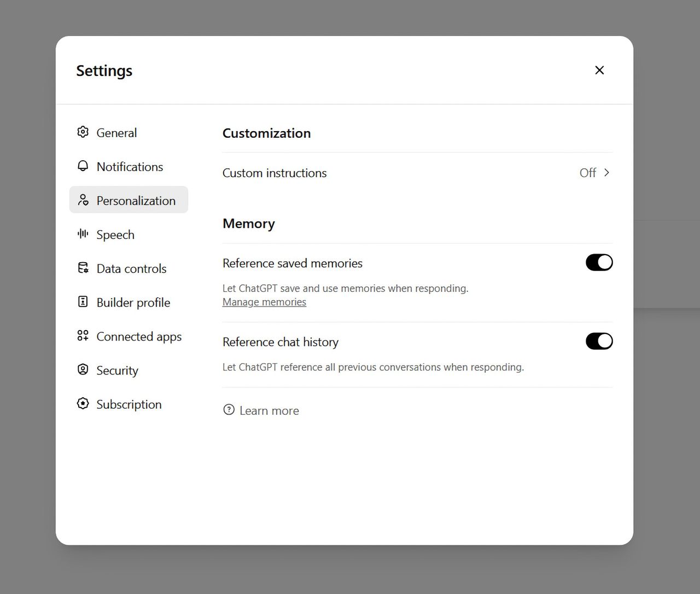Click the Learn more link text
The height and width of the screenshot is (594, 700).
269,410
